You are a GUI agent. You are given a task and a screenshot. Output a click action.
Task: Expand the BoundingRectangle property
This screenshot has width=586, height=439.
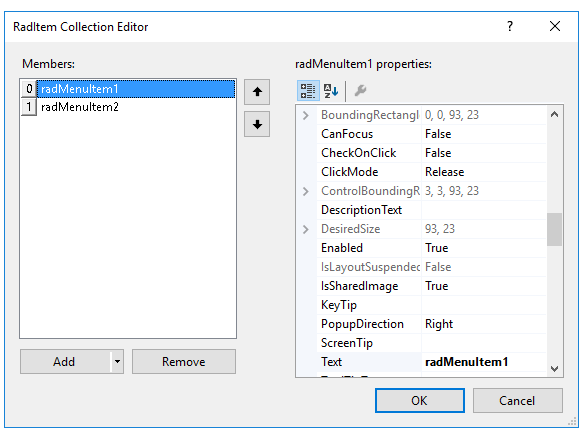[x=306, y=115]
